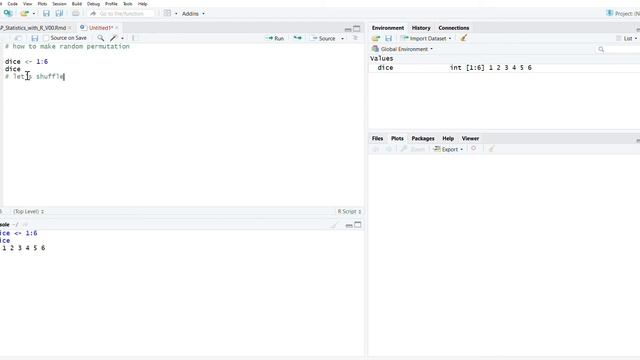Image resolution: width=640 pixels, height=360 pixels.
Task: Open an existing file with folder icon
Action: click(24, 13)
